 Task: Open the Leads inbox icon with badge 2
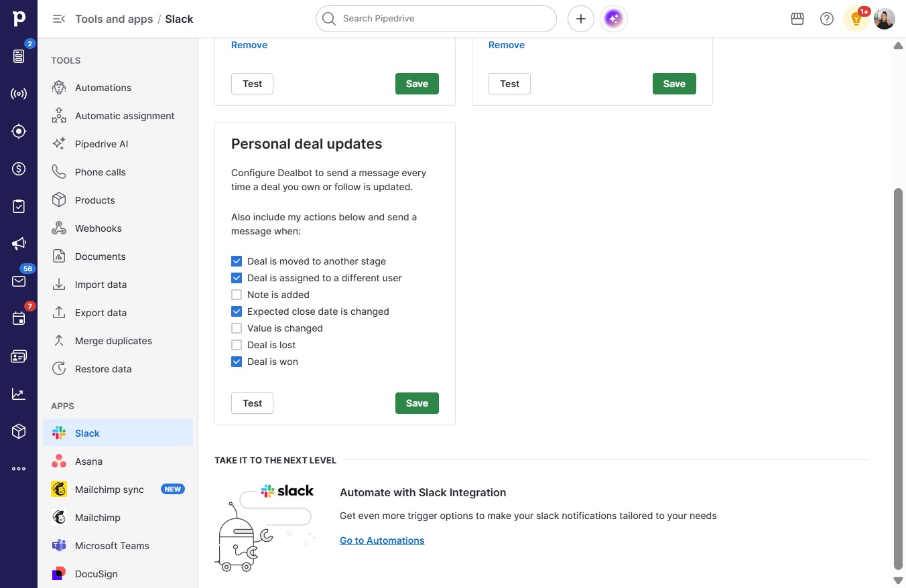(x=19, y=56)
